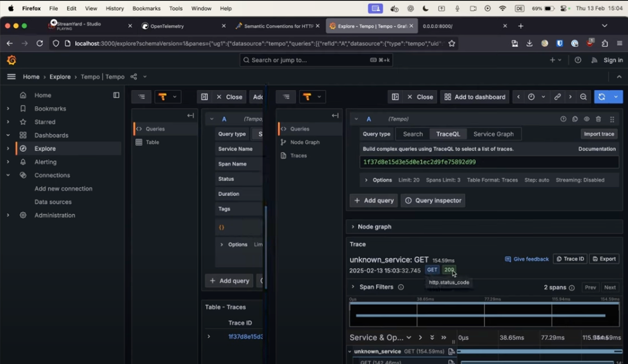Show data source help for query A in right pane
The image size is (628, 364).
click(563, 119)
